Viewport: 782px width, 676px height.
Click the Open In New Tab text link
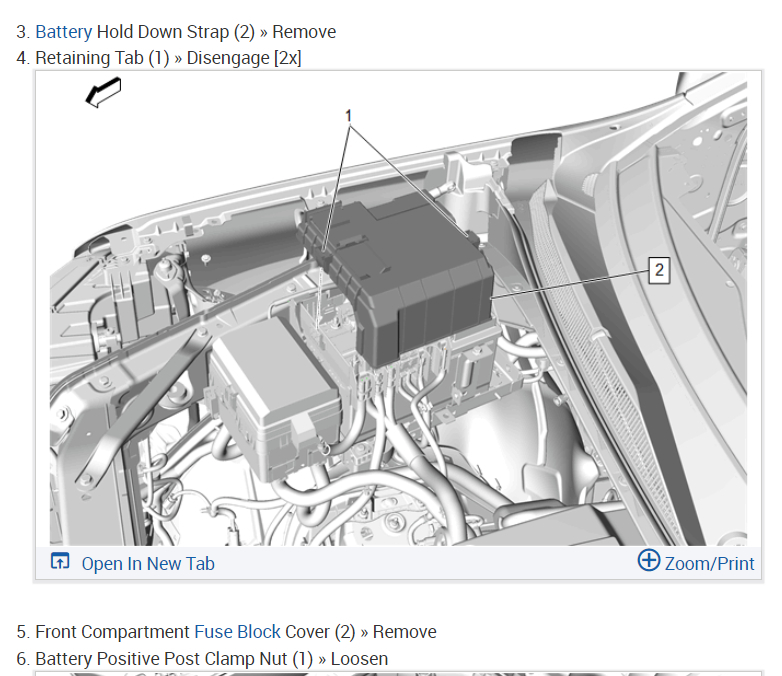[x=148, y=564]
